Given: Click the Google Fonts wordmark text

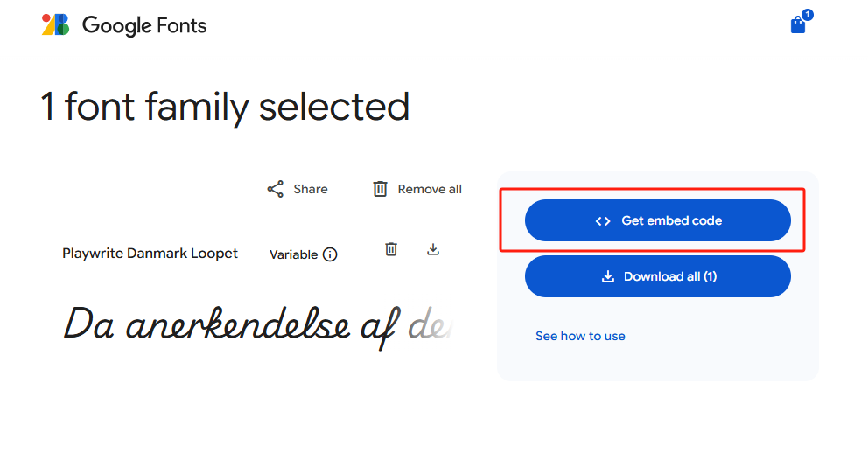Looking at the screenshot, I should point(144,25).
